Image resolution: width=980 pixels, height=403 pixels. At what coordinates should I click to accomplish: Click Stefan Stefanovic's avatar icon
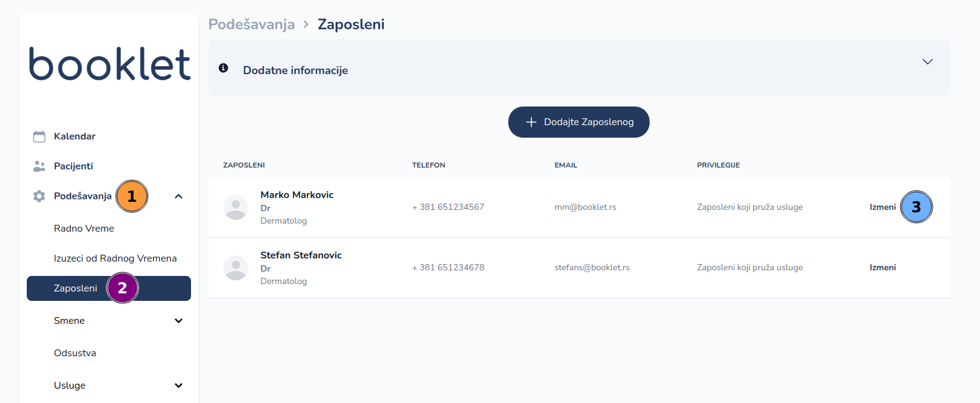coord(236,268)
